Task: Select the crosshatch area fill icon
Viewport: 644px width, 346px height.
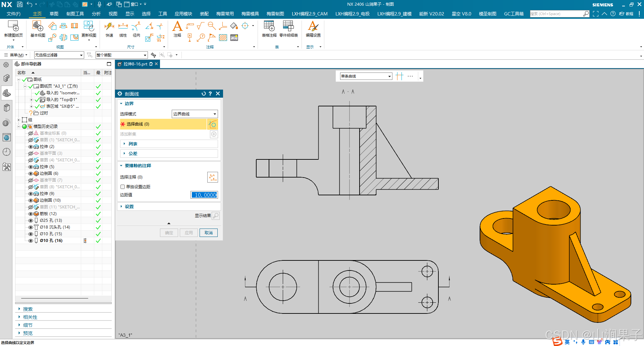Action: pos(223,38)
